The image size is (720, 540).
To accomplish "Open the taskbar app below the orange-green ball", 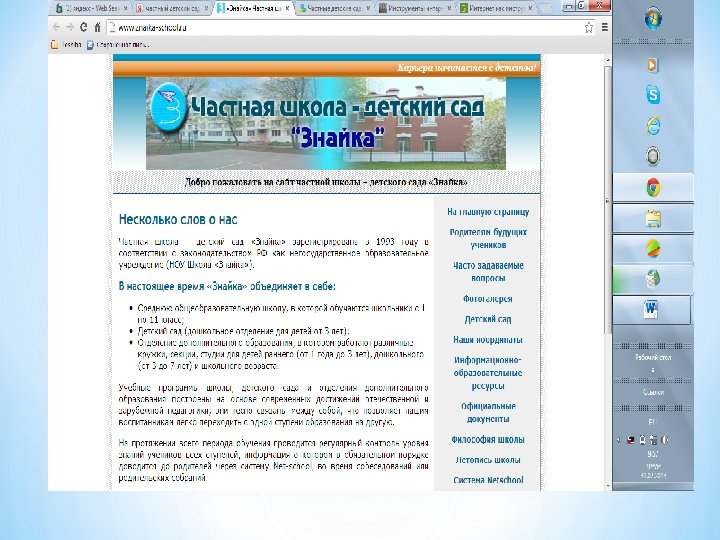I will [653, 279].
